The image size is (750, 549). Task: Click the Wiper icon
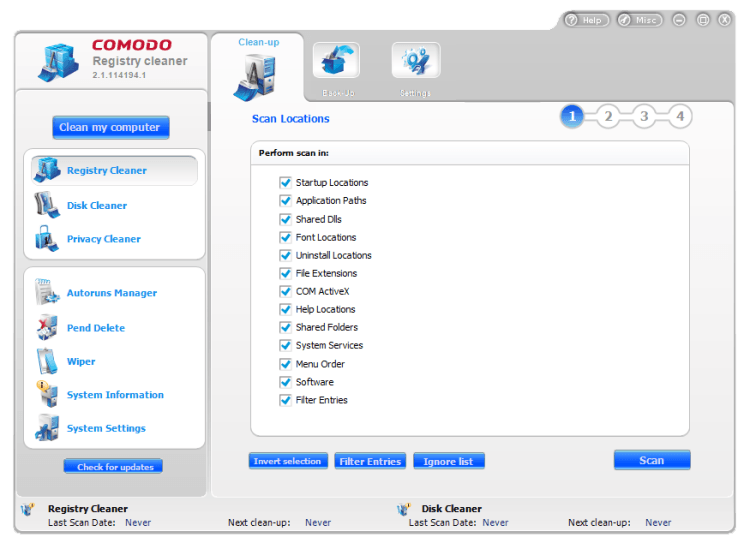47,361
